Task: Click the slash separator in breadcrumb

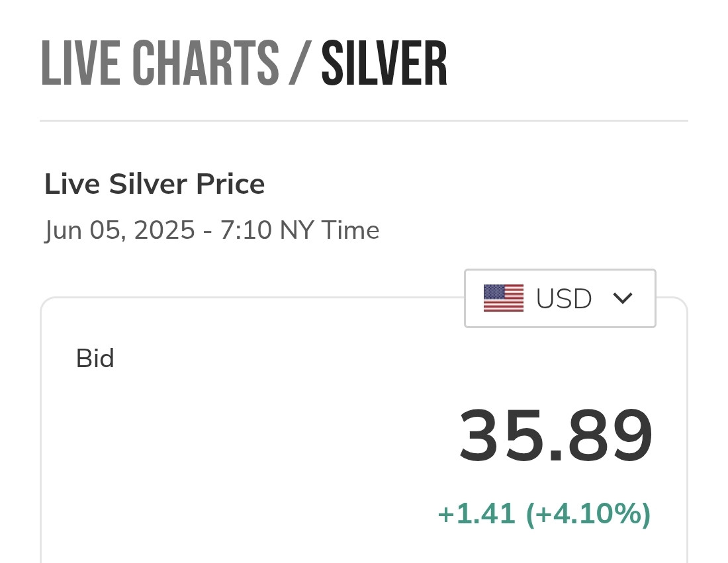Action: click(299, 64)
